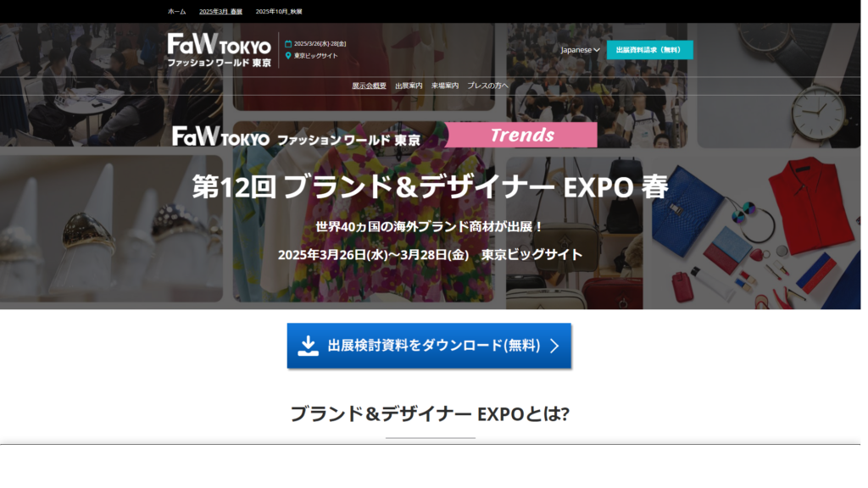Viewport: 868px width, 488px height.
Task: Click 出展検討資料をダウンロード(無料) button
Action: pyautogui.click(x=429, y=346)
